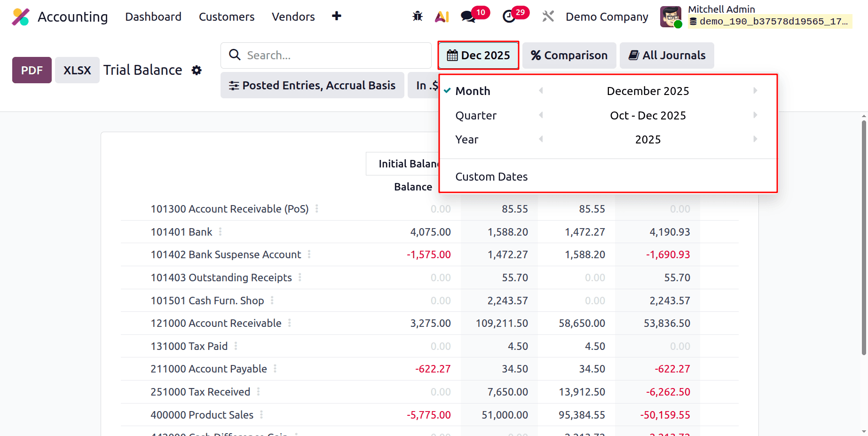This screenshot has width=868, height=436.
Task: Go to previous year before 2025
Action: (x=541, y=139)
